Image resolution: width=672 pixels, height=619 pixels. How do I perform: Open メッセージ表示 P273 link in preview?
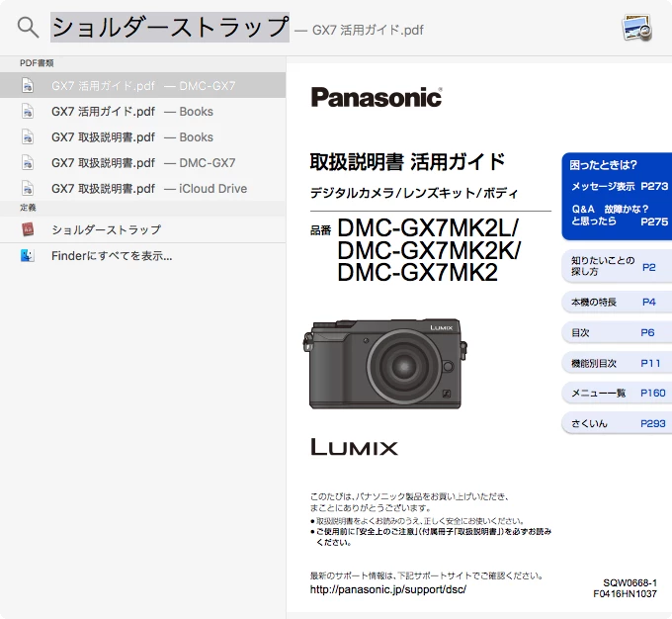click(x=620, y=187)
